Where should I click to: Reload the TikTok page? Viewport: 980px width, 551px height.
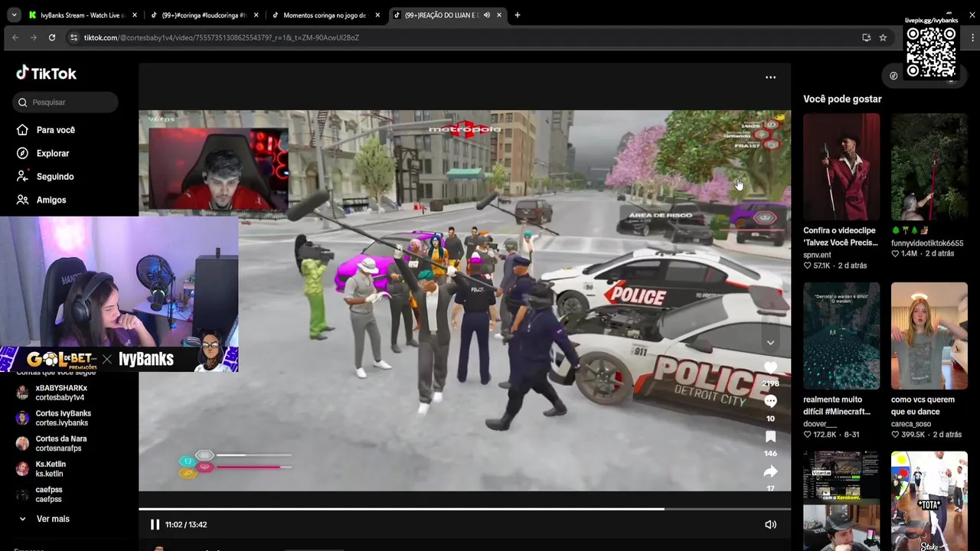pyautogui.click(x=52, y=37)
